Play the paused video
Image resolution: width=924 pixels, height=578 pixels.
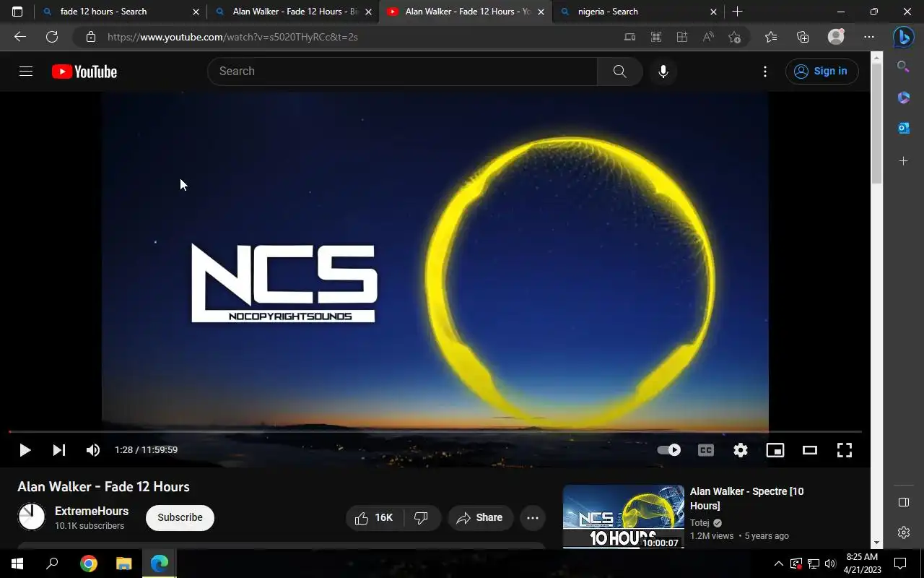point(25,450)
